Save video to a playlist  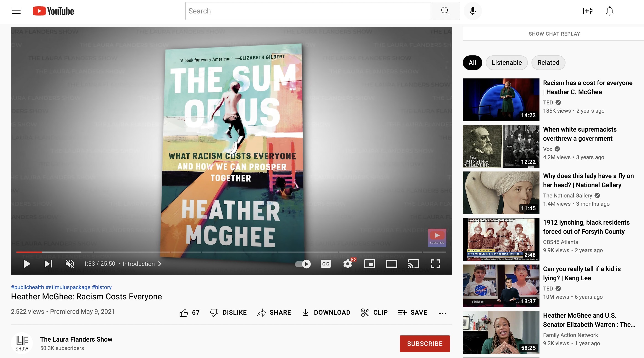click(412, 313)
